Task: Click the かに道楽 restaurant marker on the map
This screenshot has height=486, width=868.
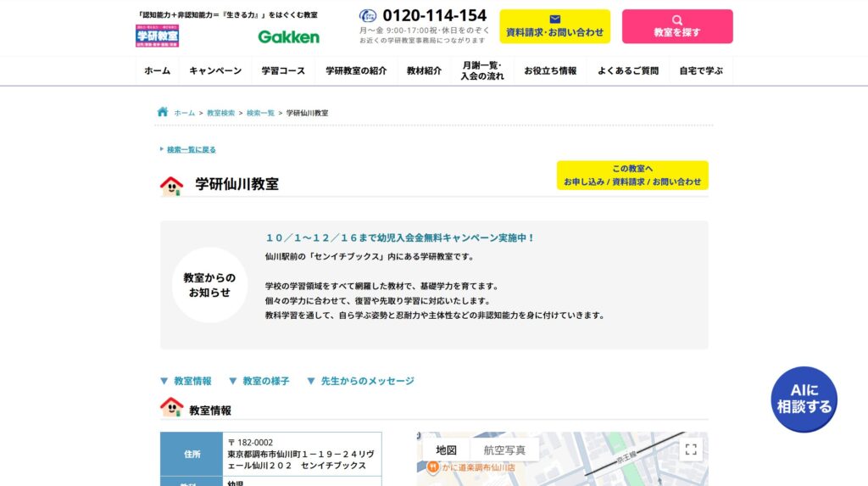Action: 433,467
